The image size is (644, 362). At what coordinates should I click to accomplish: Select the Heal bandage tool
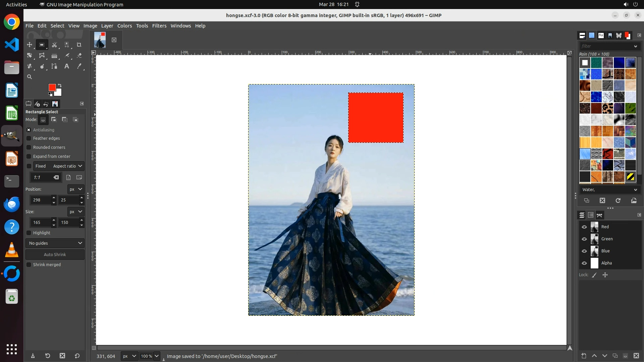pyautogui.click(x=30, y=66)
